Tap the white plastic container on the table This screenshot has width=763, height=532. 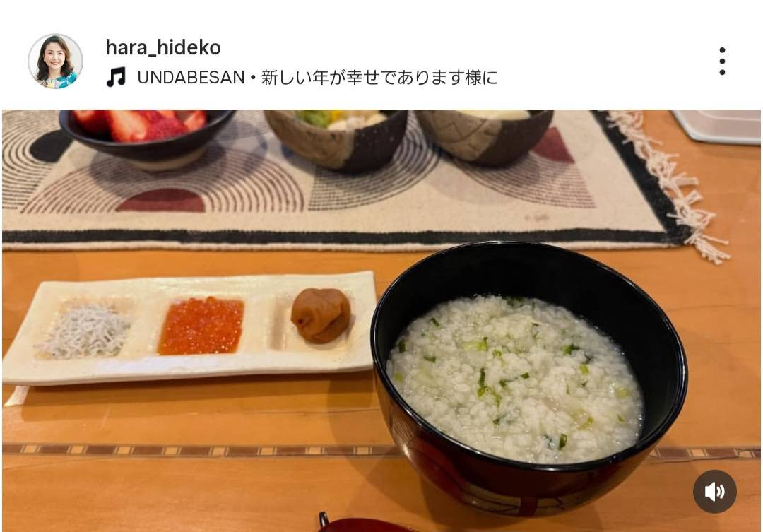(x=717, y=126)
